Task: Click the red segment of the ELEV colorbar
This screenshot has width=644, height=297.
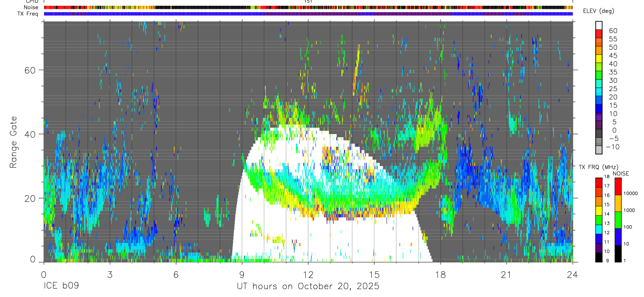Action: 599,34
